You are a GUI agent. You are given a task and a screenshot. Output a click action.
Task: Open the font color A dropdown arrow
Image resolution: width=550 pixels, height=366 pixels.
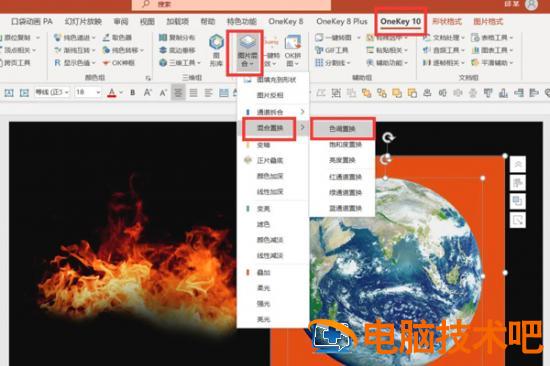121,93
